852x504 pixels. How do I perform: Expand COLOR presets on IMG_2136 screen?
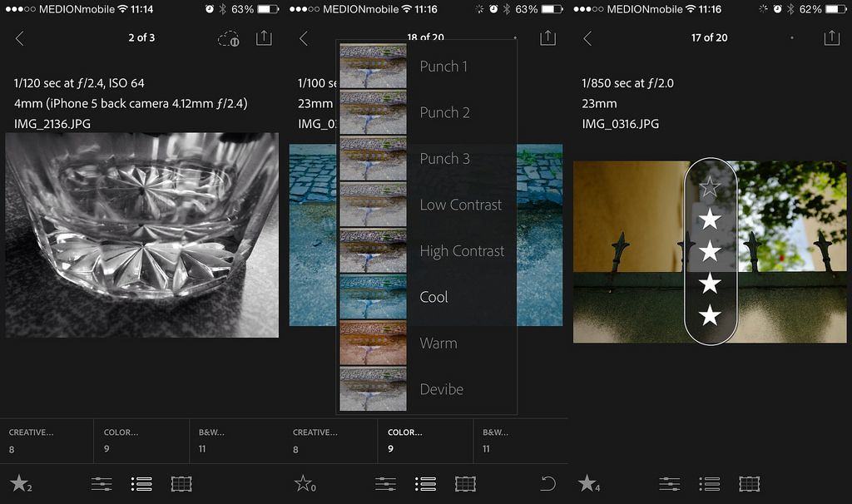point(141,441)
